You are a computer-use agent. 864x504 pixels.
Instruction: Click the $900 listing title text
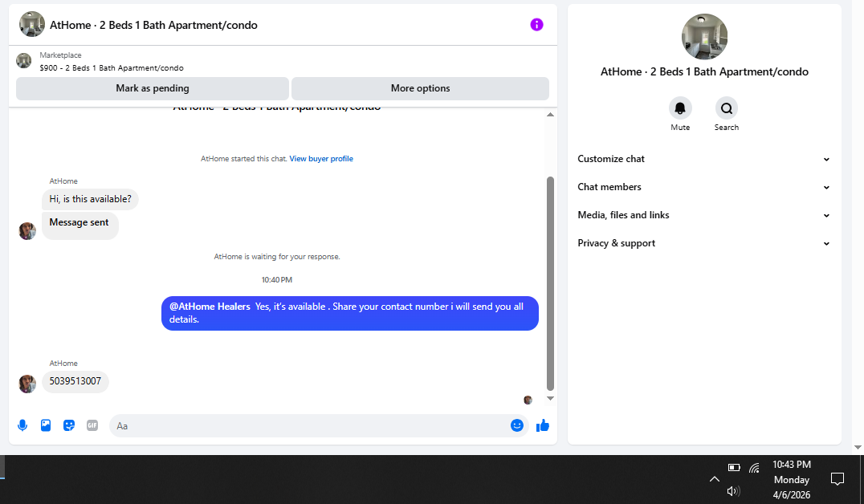tap(112, 67)
